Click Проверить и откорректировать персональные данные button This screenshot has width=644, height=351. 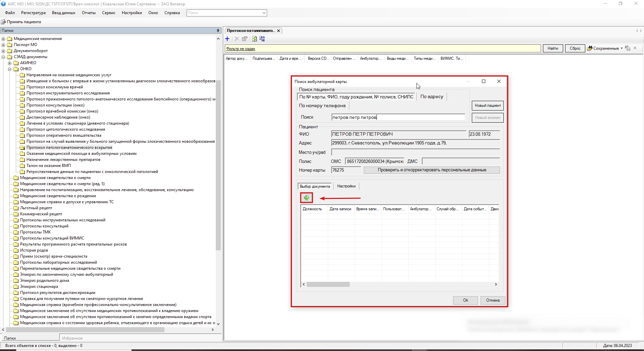point(432,170)
